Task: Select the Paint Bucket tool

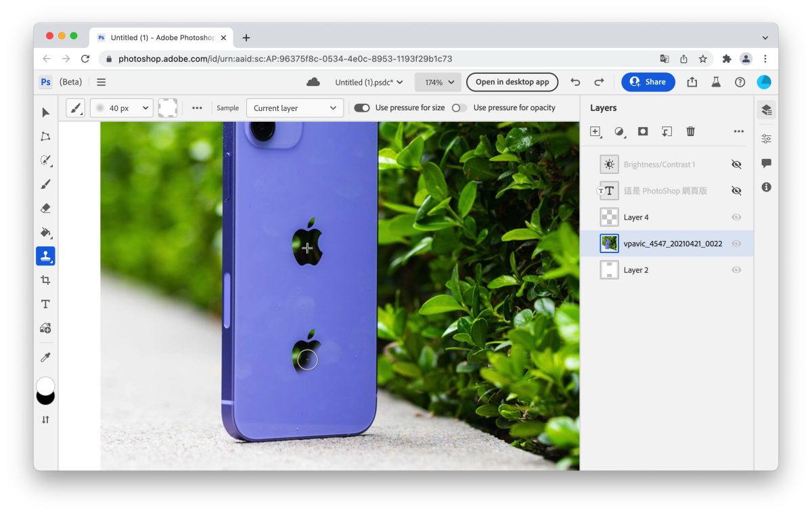Action: click(45, 232)
